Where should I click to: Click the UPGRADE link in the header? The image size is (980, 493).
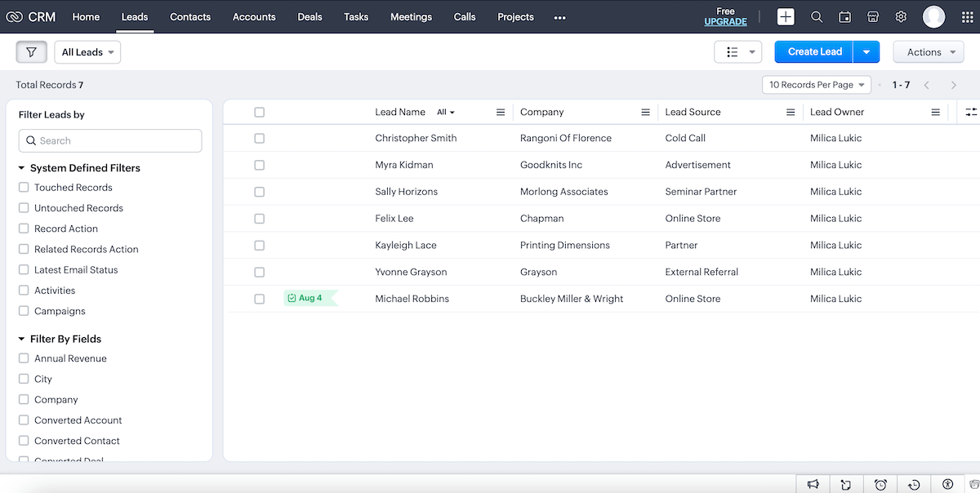(725, 21)
